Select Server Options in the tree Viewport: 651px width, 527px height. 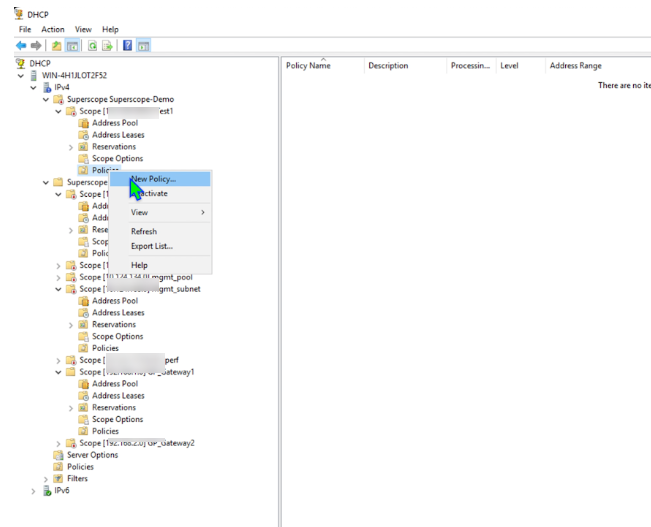[91, 455]
